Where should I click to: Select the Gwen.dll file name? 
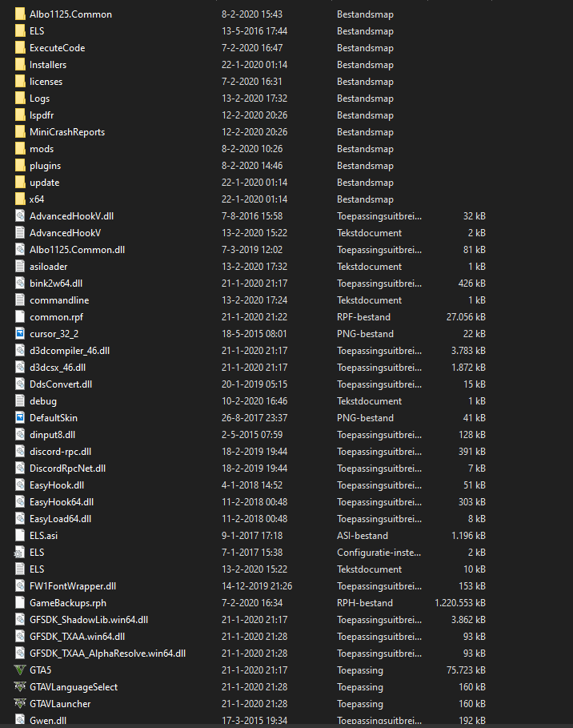(48, 721)
